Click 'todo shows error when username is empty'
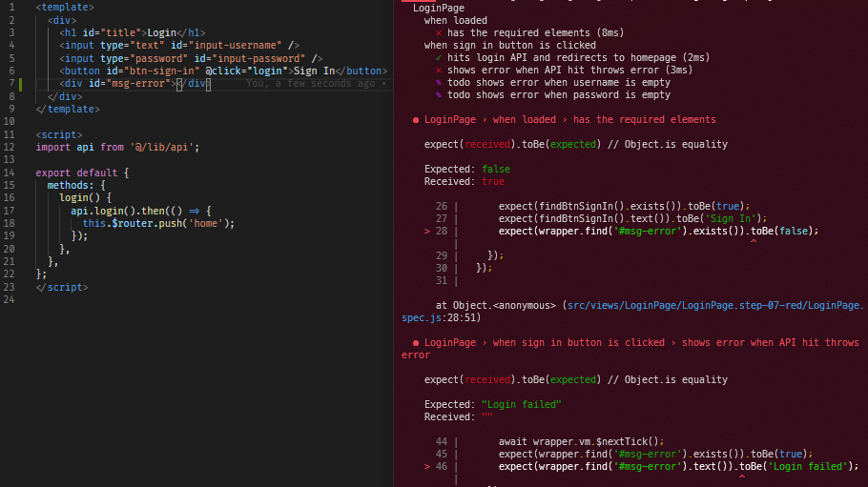Image resolution: width=868 pixels, height=487 pixels. pos(552,83)
